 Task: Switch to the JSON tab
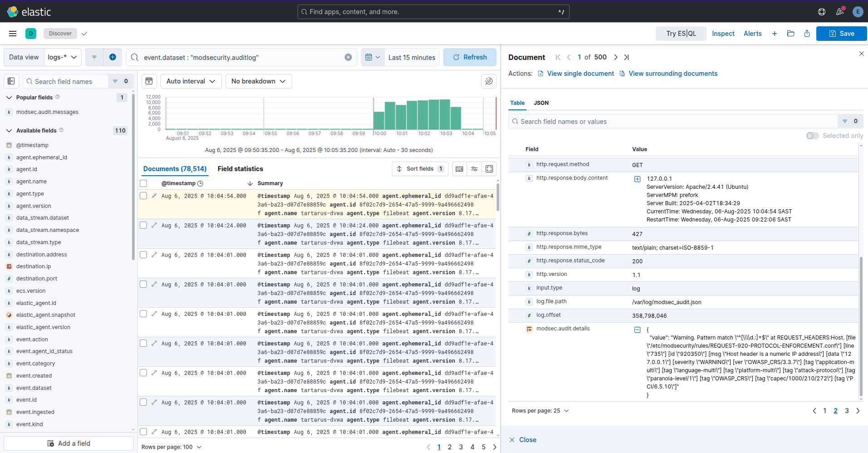click(541, 103)
